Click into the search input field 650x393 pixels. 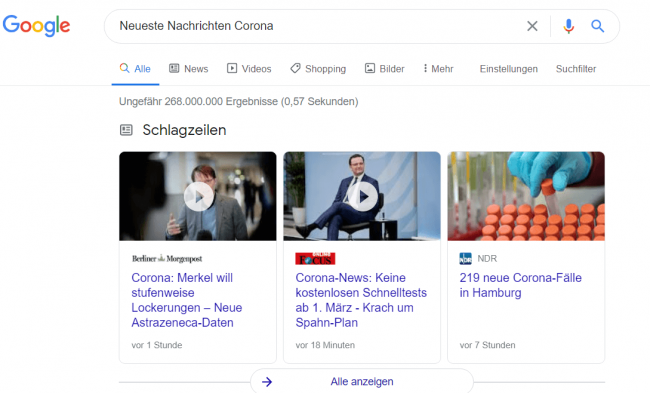click(315, 26)
